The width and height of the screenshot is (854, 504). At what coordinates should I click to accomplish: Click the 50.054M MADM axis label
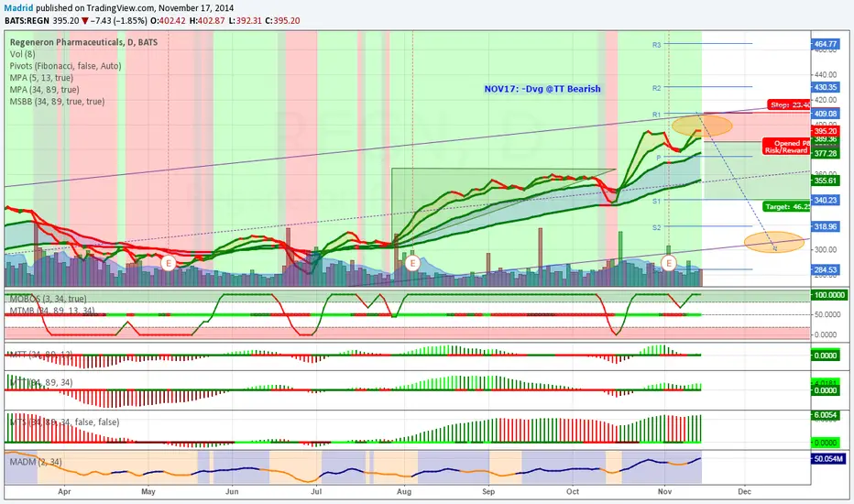point(829,459)
